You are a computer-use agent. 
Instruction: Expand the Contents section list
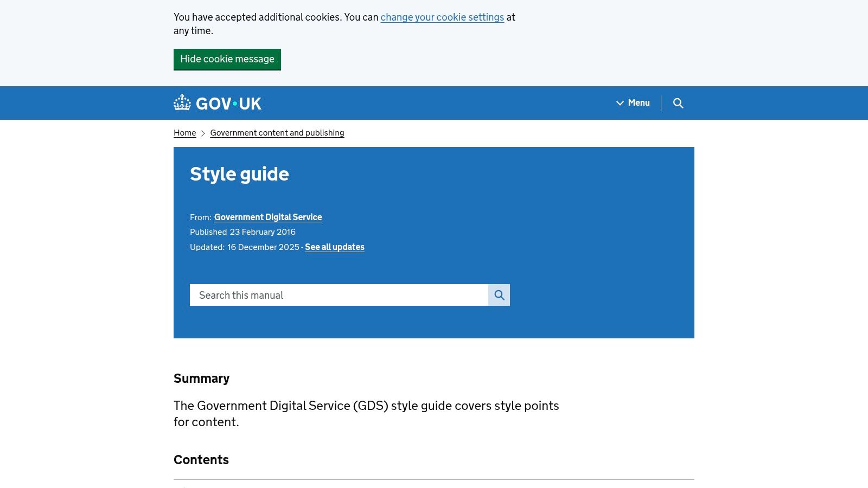pos(201,460)
